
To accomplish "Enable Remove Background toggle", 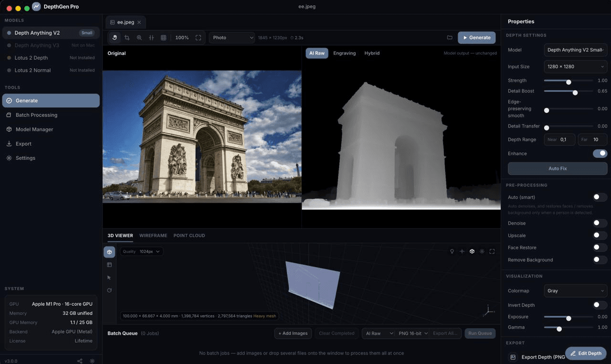I will point(600,260).
